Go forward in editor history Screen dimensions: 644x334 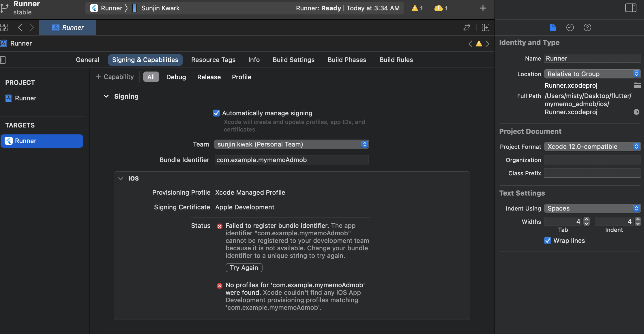pos(31,27)
